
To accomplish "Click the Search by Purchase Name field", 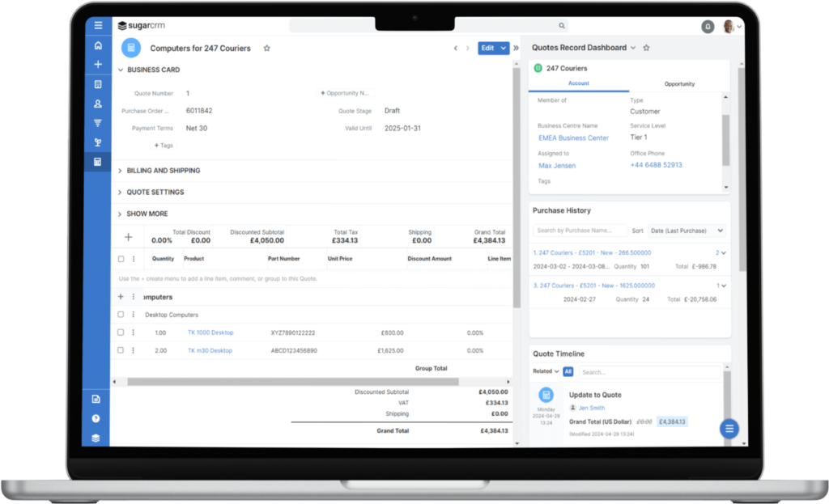I will pos(580,231).
